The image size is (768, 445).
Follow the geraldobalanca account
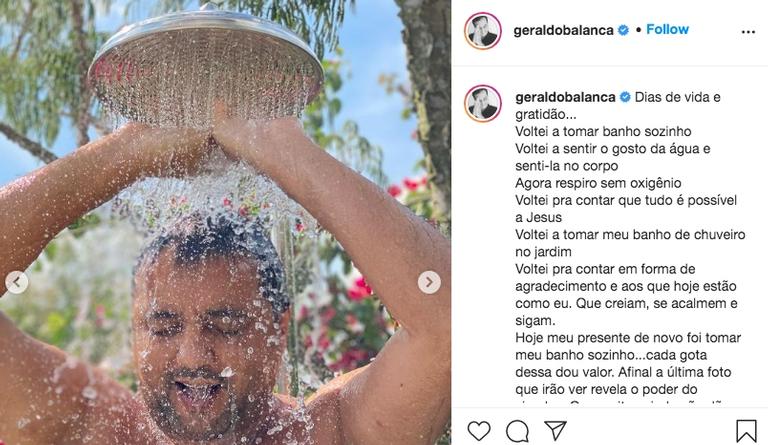pos(667,29)
